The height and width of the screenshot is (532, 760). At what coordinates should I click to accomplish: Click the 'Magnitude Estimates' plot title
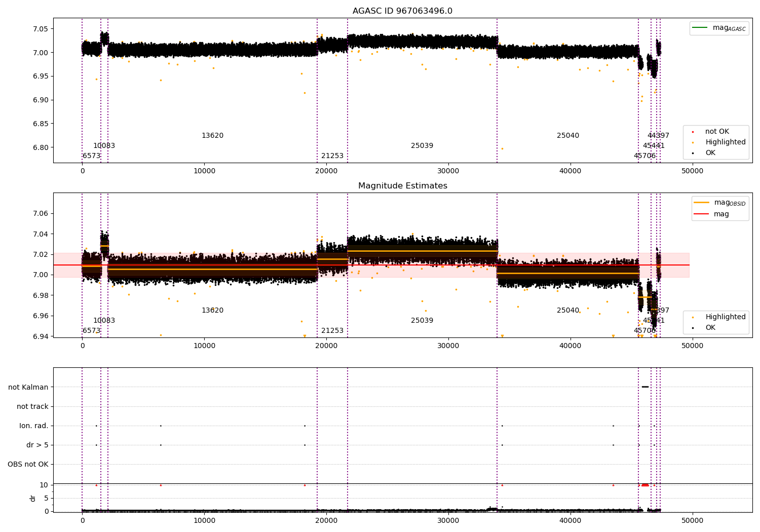(402, 186)
